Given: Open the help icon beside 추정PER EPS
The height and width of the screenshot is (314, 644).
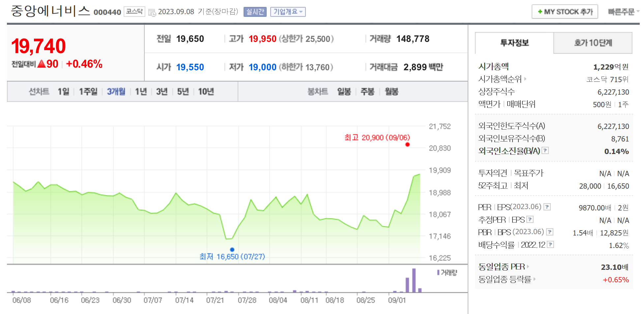Looking at the screenshot, I should (x=530, y=219).
